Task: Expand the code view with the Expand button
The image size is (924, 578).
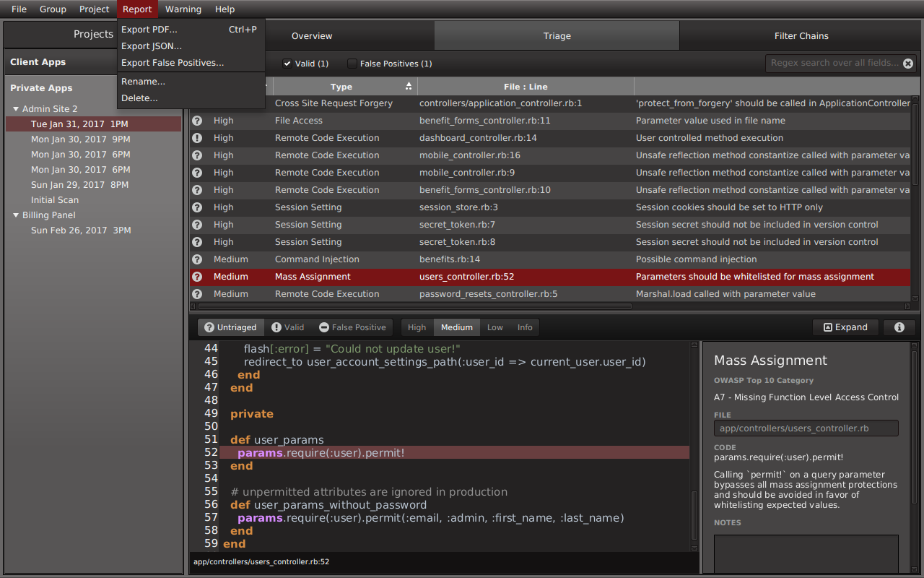Action: pyautogui.click(x=845, y=327)
